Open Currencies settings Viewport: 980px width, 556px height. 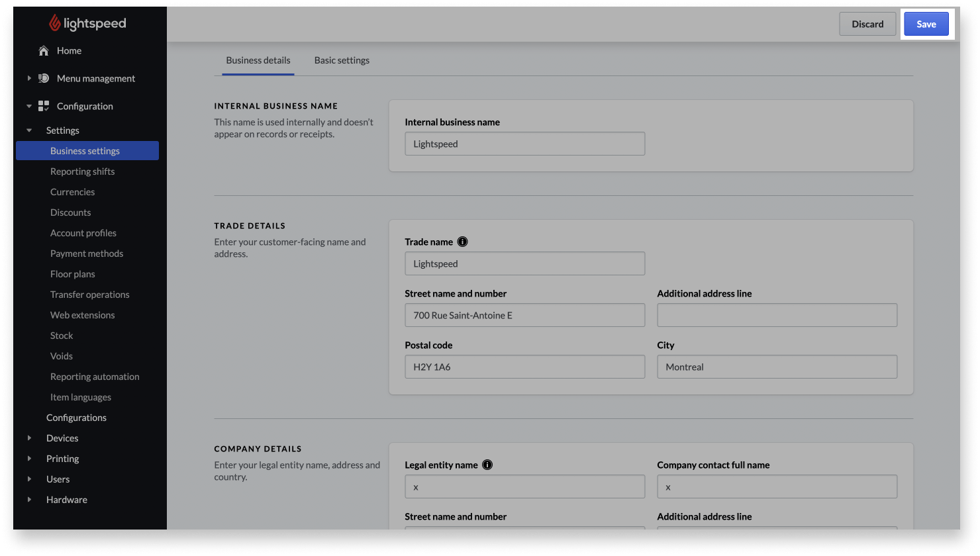coord(72,191)
